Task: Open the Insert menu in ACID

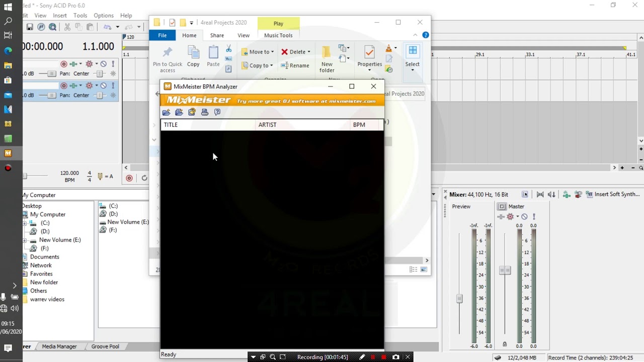Action: tap(60, 16)
